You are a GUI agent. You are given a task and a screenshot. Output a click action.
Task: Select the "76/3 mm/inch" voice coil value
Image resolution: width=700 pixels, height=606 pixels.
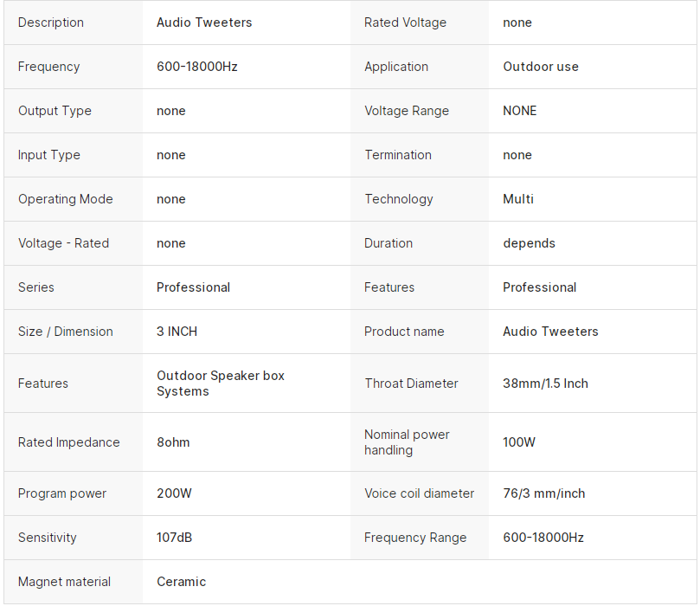(x=543, y=493)
